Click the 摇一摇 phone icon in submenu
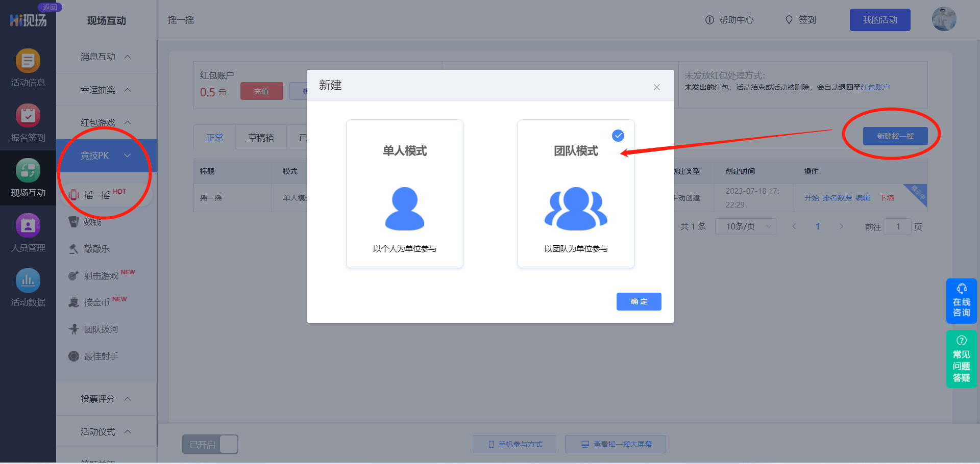Viewport: 980px width, 464px height. 74,195
